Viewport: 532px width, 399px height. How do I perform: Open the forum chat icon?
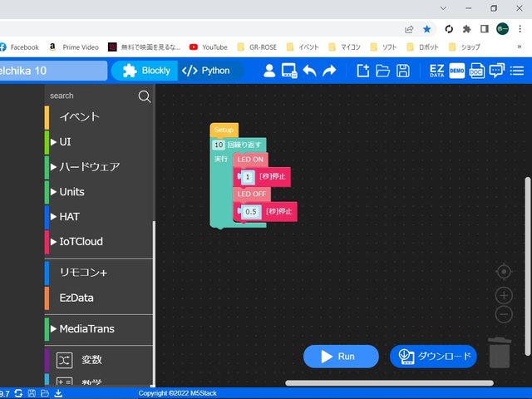tap(497, 71)
